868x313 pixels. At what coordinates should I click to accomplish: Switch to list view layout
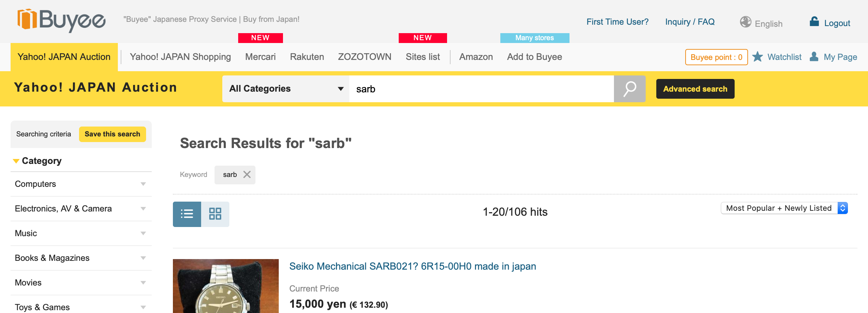pyautogui.click(x=187, y=214)
